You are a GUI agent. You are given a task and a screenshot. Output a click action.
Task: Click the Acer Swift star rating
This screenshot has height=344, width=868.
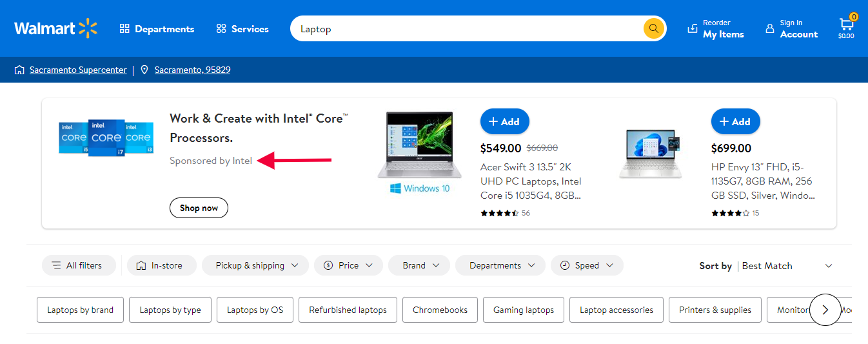[500, 213]
